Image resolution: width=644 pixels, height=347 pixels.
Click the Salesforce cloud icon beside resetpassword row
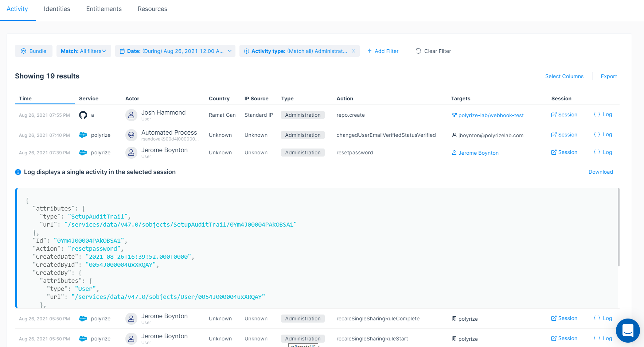pyautogui.click(x=83, y=153)
